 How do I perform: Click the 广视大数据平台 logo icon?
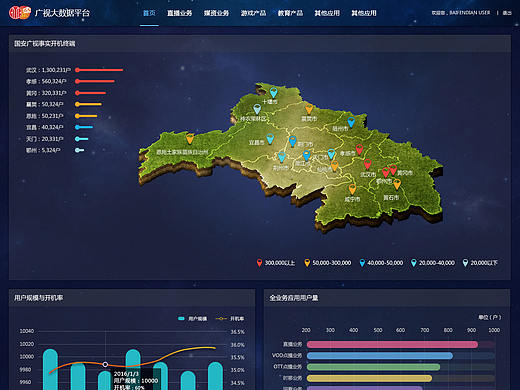pos(20,13)
